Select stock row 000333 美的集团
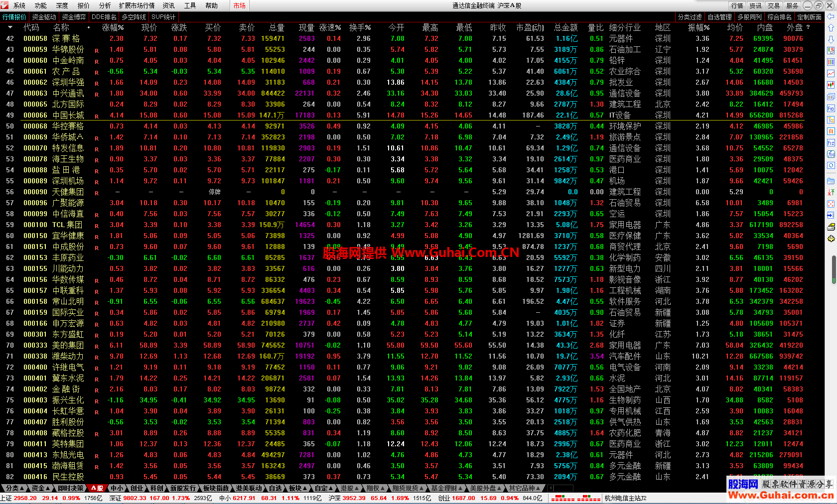 tap(412, 345)
